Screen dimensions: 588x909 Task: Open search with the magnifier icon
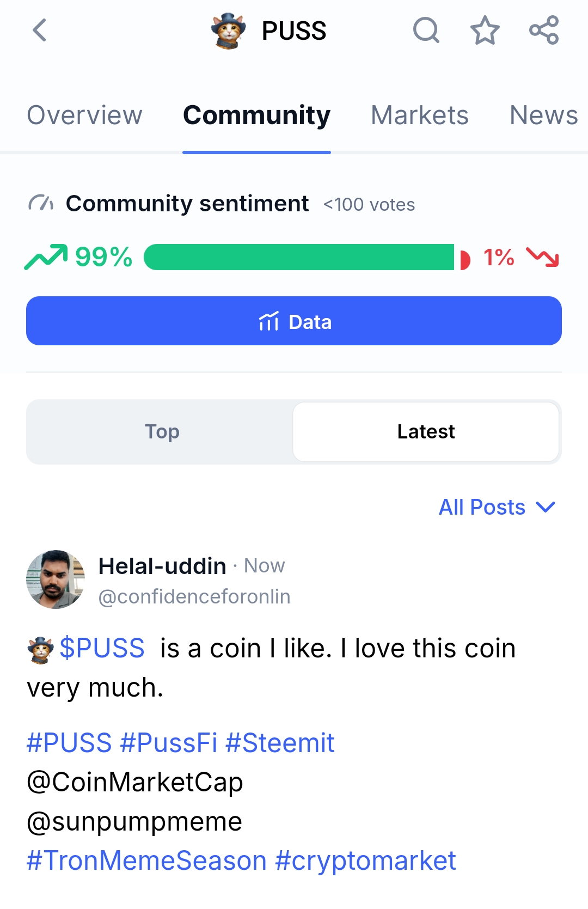pyautogui.click(x=426, y=30)
